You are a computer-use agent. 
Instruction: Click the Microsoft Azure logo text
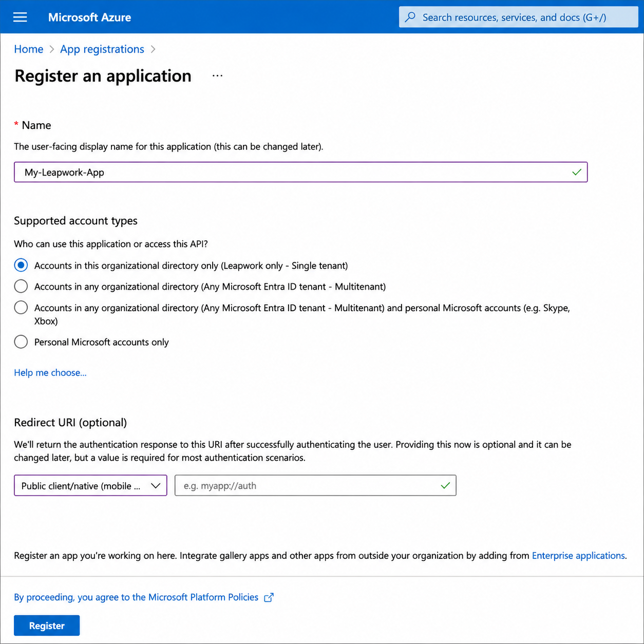pos(89,17)
